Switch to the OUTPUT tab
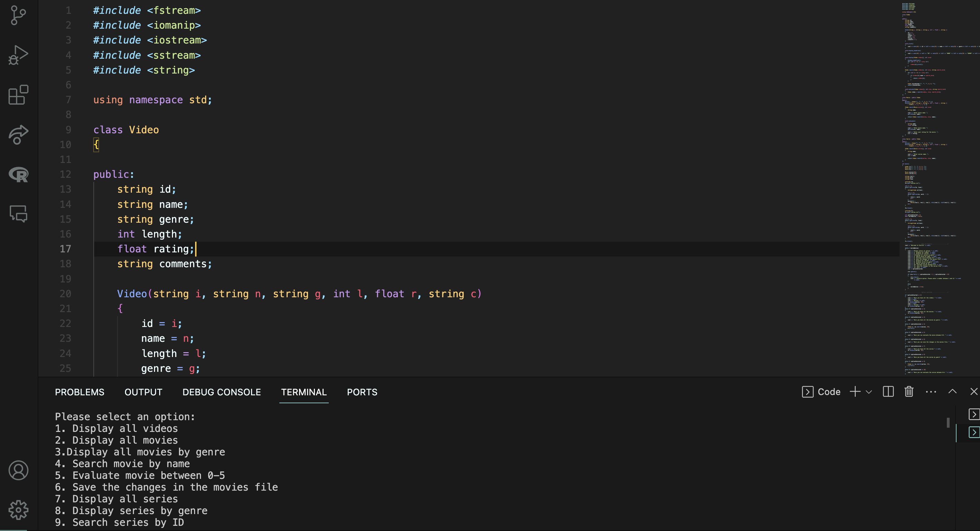The height and width of the screenshot is (531, 980). [x=143, y=392]
